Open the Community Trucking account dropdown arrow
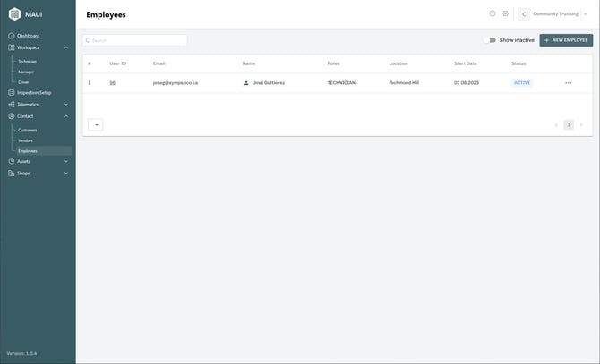This screenshot has width=600, height=364. point(585,14)
